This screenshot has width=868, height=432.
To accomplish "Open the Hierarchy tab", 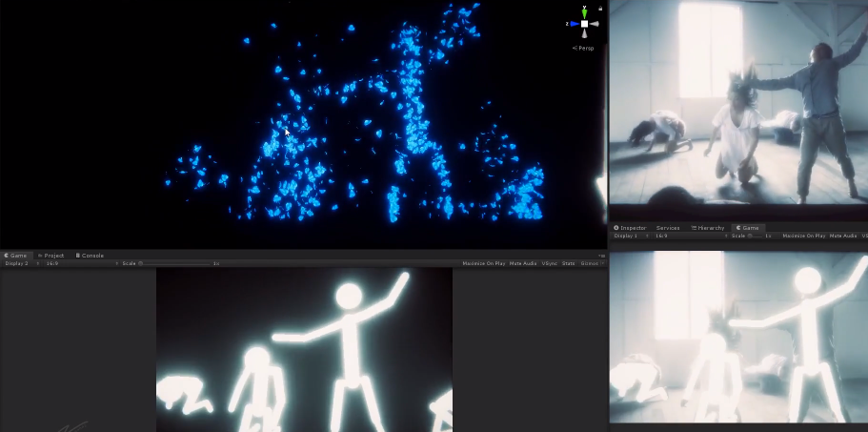I will point(708,228).
